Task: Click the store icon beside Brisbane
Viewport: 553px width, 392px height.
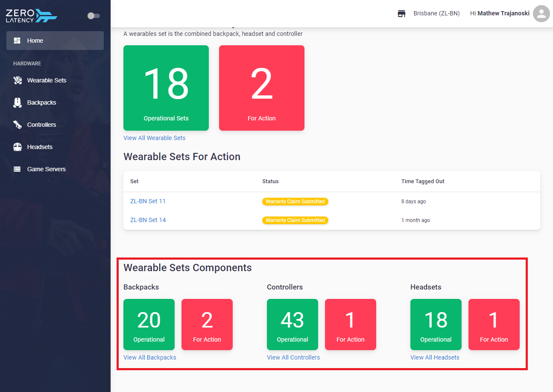Action: (401, 14)
